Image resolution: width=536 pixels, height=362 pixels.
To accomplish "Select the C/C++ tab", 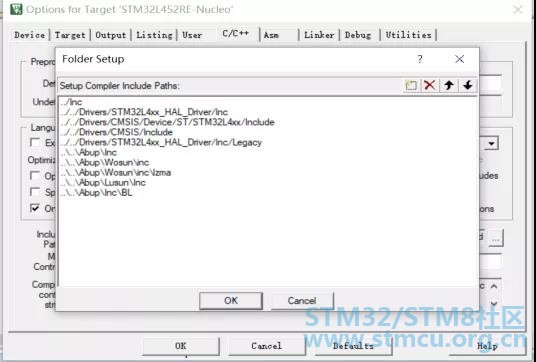I will [236, 33].
